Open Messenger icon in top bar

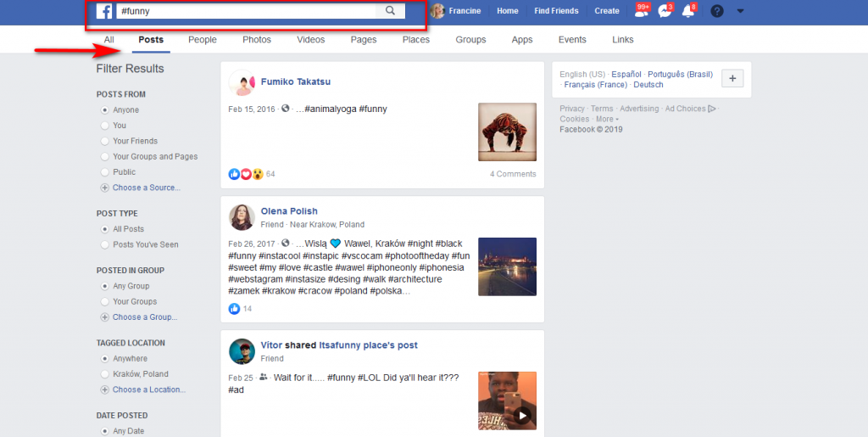coord(665,10)
